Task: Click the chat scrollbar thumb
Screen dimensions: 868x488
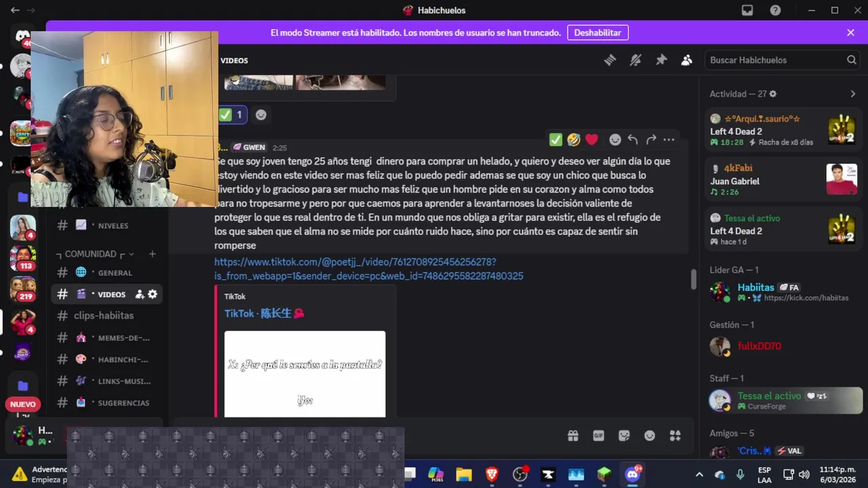Action: point(693,279)
